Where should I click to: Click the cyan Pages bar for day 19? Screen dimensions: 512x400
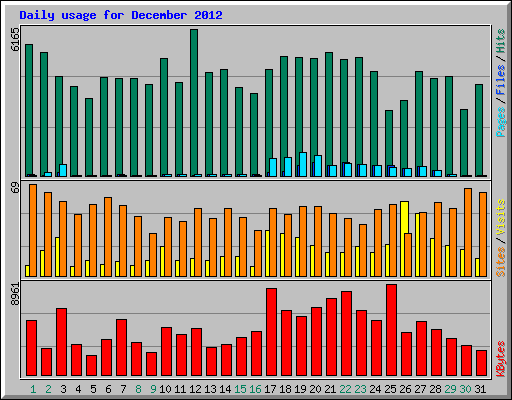pos(303,164)
